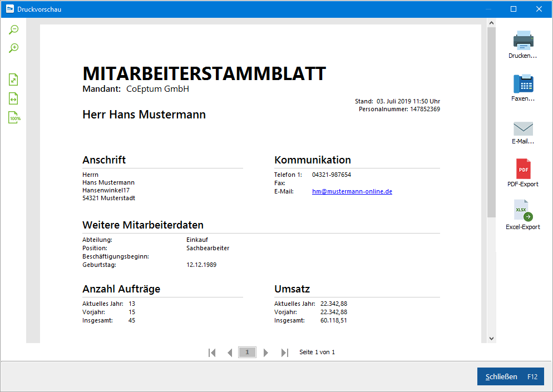Click the scrollbar down arrow
553x392 pixels.
point(491,339)
